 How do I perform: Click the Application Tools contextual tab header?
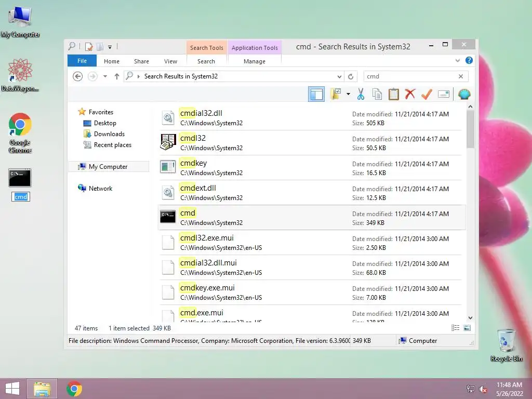coord(255,48)
